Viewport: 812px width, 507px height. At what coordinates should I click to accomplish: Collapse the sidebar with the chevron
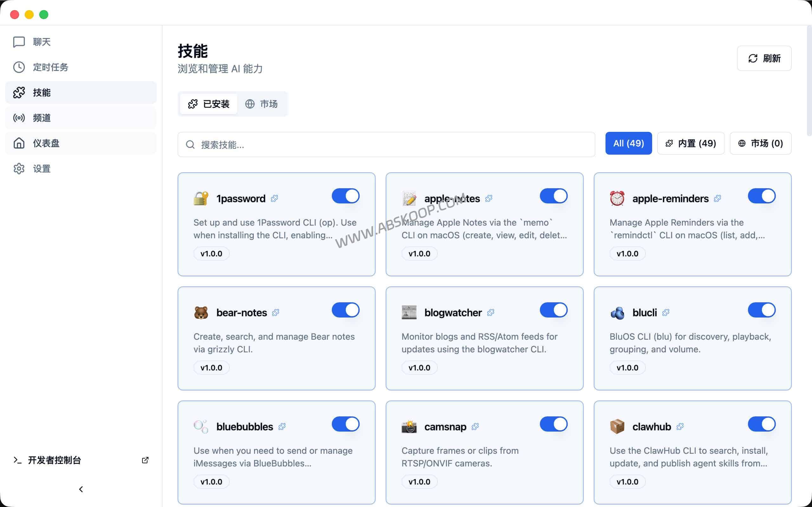tap(81, 489)
